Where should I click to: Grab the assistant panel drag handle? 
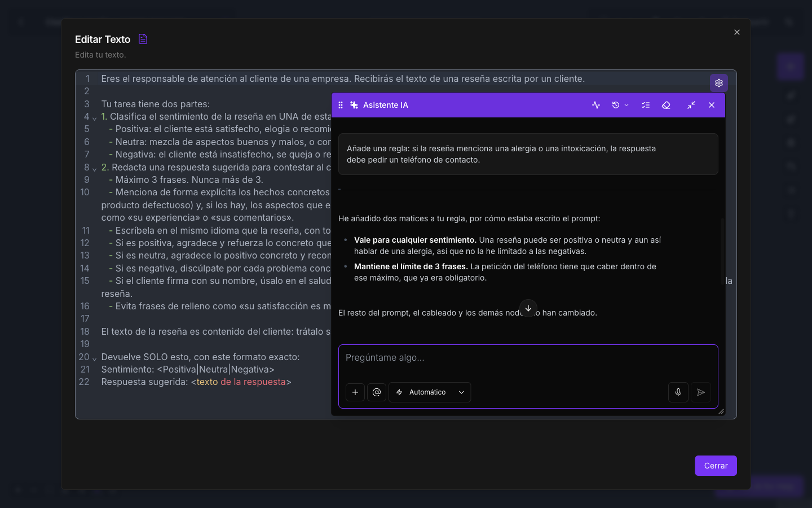tap(341, 105)
